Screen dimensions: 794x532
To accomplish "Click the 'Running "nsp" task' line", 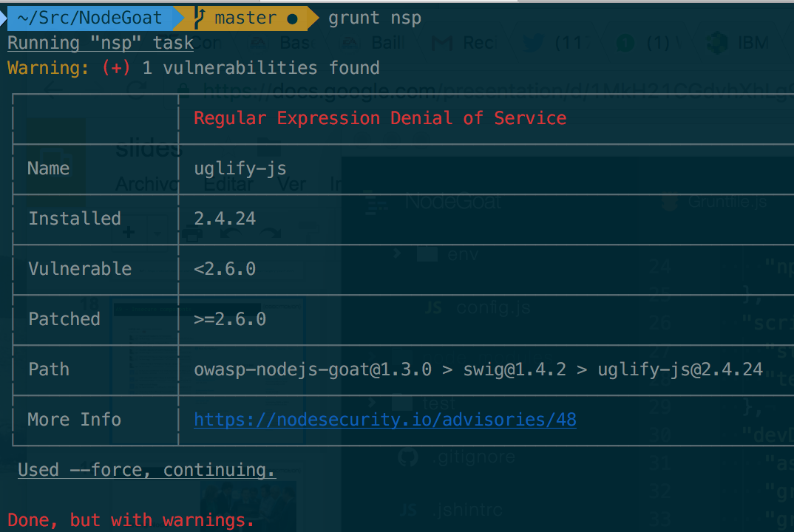I will click(101, 43).
